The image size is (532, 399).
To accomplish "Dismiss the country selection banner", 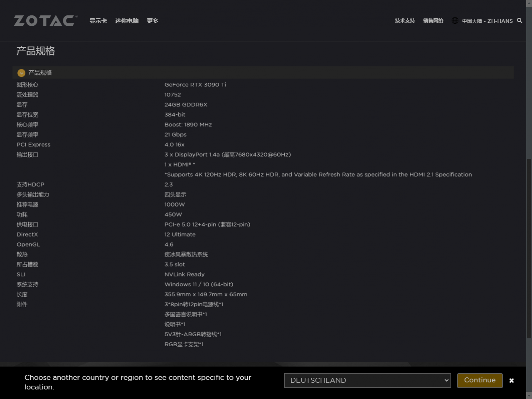I will pyautogui.click(x=512, y=380).
